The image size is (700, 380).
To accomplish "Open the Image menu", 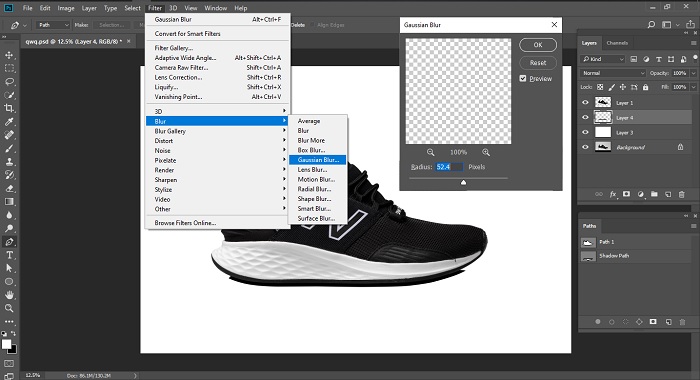I will click(x=66, y=8).
